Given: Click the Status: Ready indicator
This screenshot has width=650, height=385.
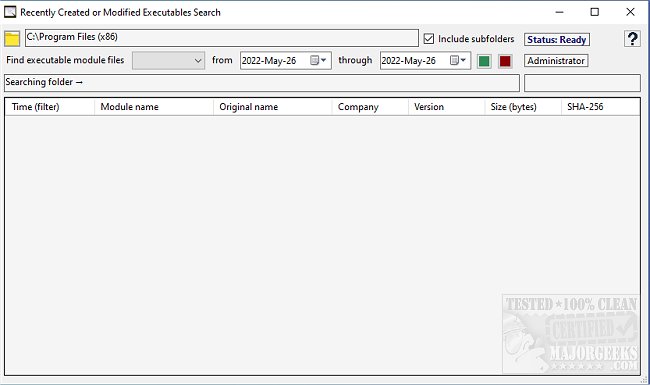Looking at the screenshot, I should [x=557, y=40].
